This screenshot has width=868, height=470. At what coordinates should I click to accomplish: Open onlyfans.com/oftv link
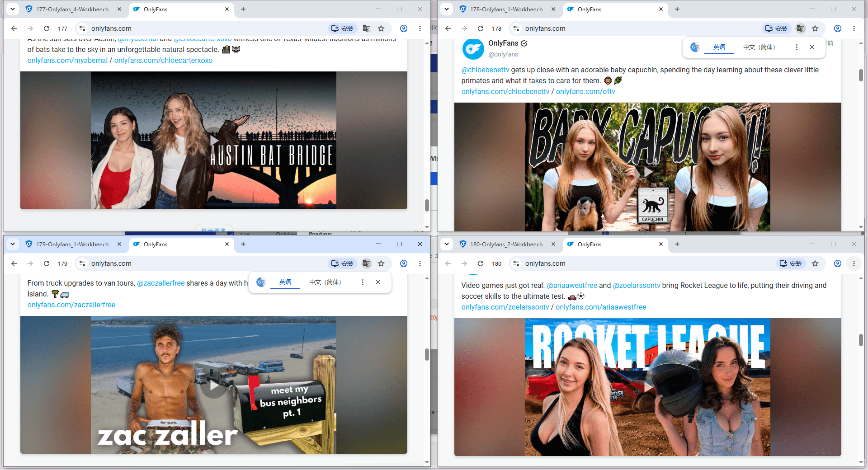tap(585, 91)
